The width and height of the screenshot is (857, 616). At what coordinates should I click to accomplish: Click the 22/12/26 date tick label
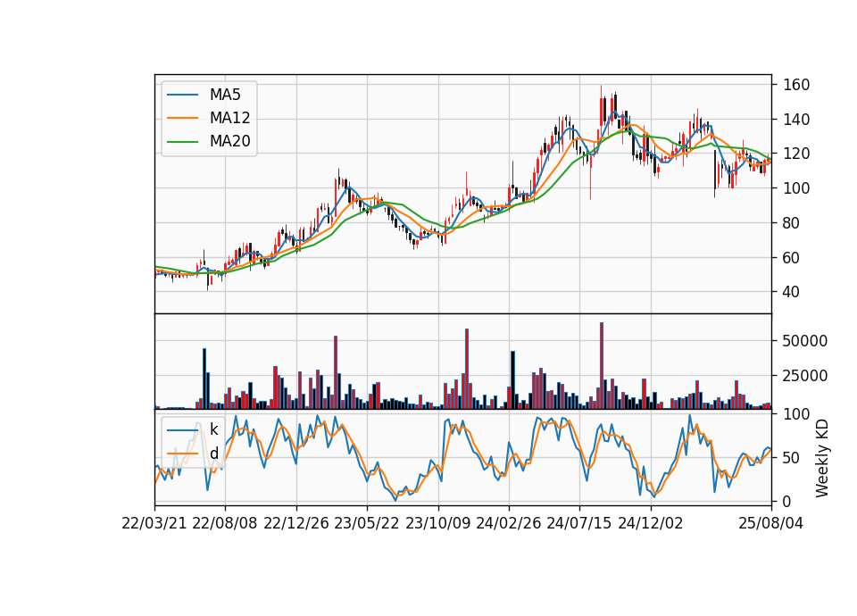coord(296,523)
